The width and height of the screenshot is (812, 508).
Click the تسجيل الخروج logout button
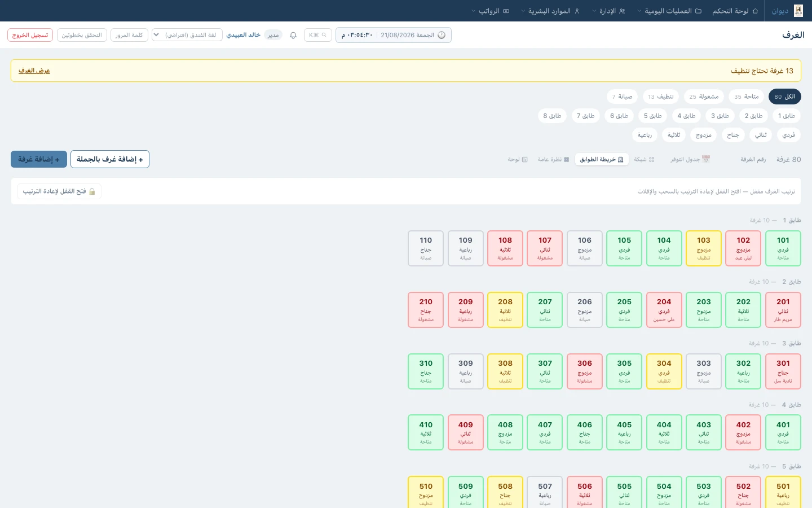[x=30, y=35]
